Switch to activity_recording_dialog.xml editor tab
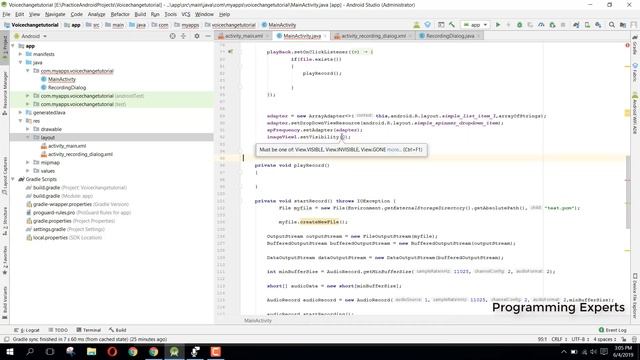Viewport: 640px width, 360px height. pos(373,36)
